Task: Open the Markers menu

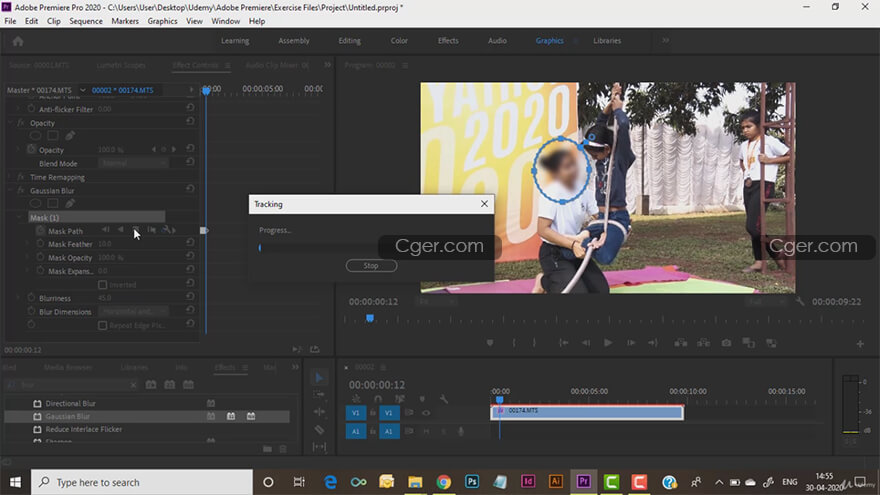Action: coord(125,21)
